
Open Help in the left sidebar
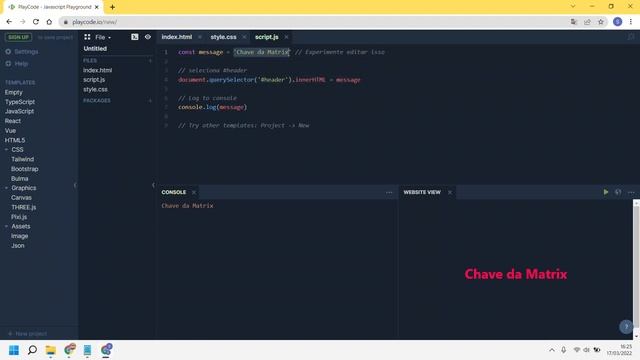click(x=17, y=64)
